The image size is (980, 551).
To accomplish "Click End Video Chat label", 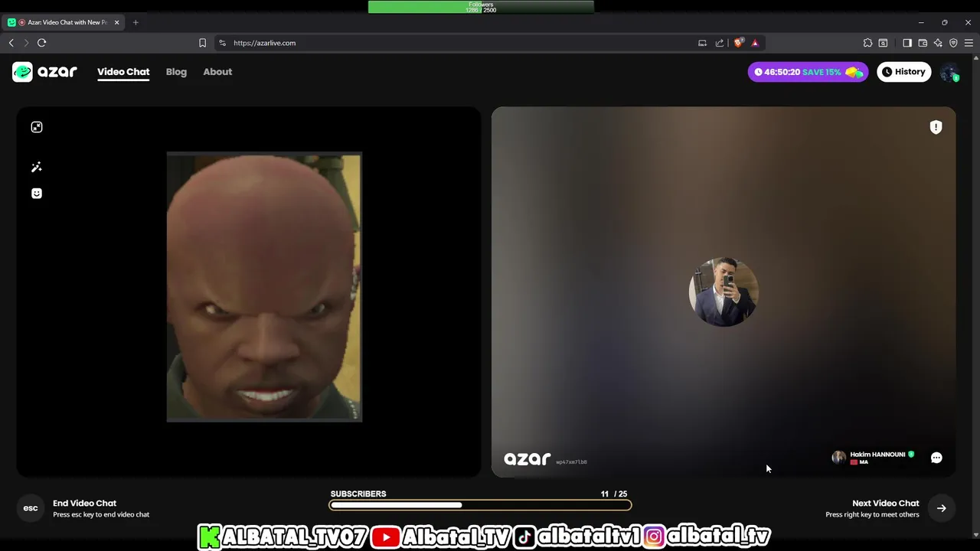I will click(84, 503).
